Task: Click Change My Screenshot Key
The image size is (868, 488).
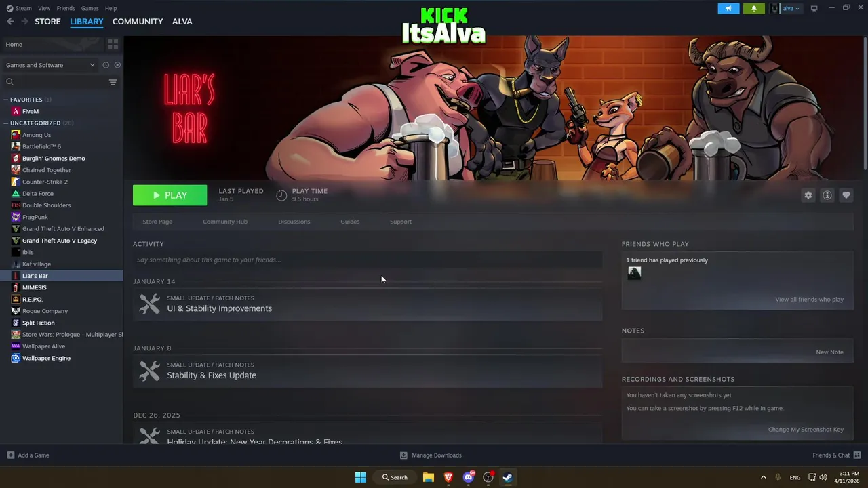Action: coord(806,430)
